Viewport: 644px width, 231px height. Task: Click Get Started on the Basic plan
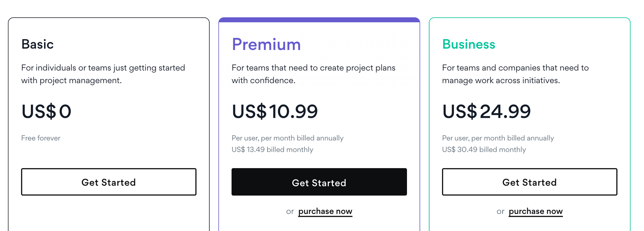point(109,182)
